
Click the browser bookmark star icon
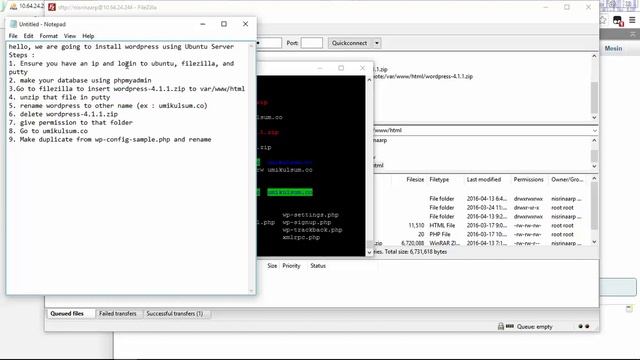click(x=602, y=20)
